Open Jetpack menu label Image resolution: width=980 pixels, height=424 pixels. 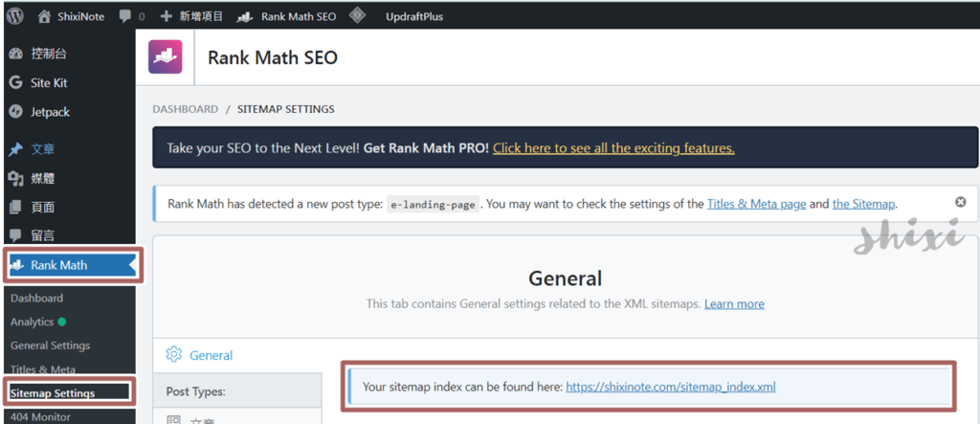coord(50,112)
